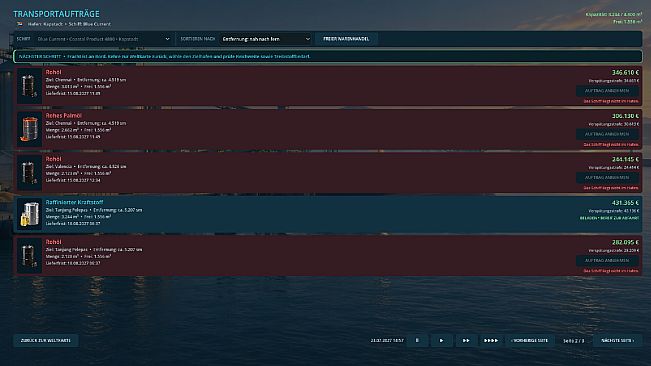Click the orange palm oil barrel icon
The height and width of the screenshot is (366, 651).
(29, 129)
